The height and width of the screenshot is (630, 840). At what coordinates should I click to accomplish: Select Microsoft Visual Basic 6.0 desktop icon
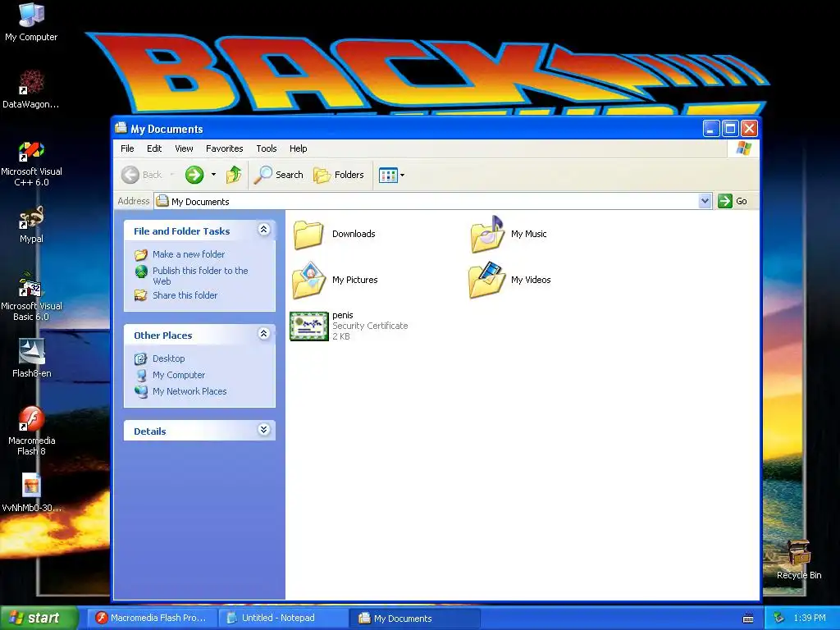(x=31, y=297)
